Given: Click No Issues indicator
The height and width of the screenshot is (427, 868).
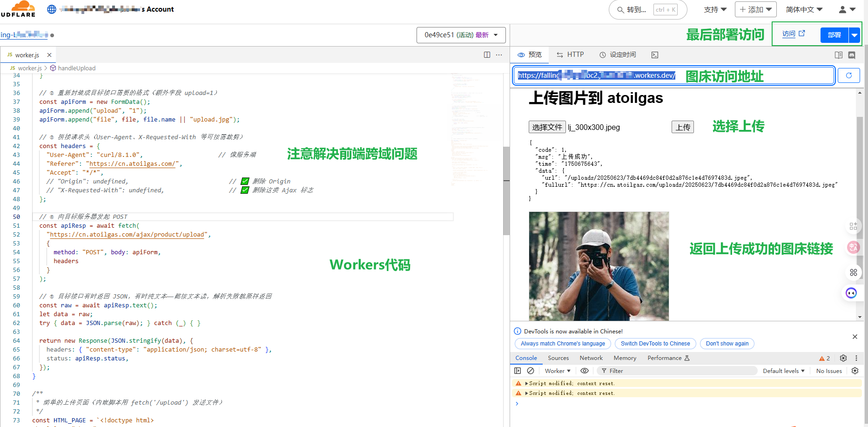Looking at the screenshot, I should (x=829, y=371).
